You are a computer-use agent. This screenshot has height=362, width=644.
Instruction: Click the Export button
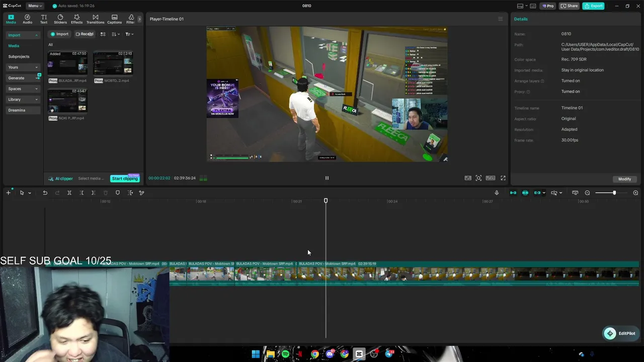point(593,6)
